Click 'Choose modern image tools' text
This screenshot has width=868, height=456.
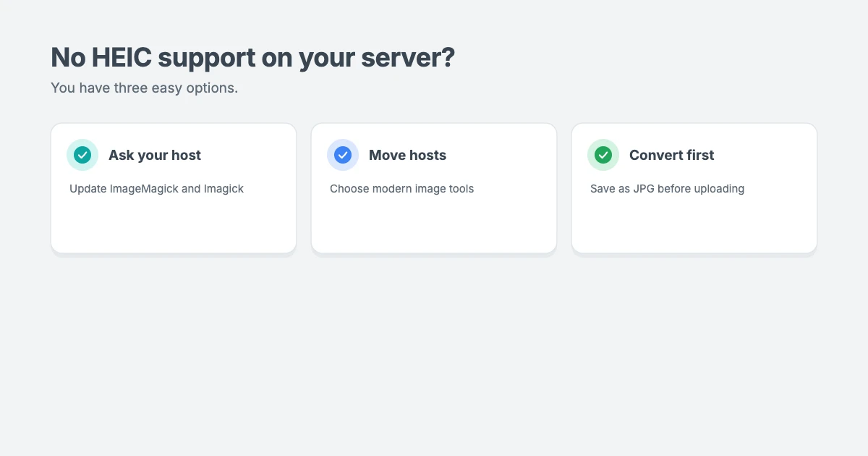point(402,189)
